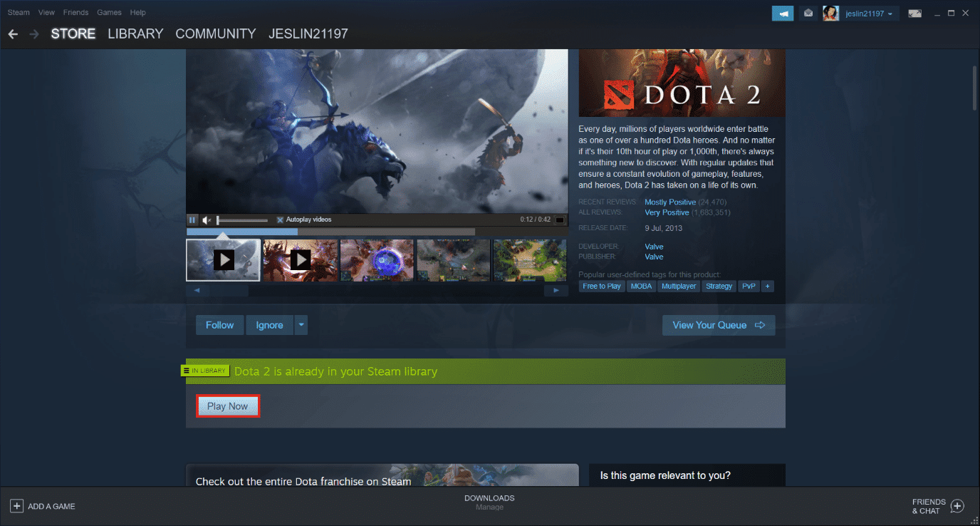This screenshot has width=980, height=526.
Task: Click the Play Now button
Action: (x=228, y=406)
